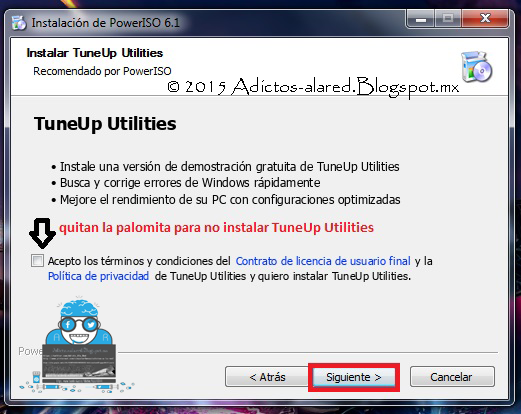Screen dimensions: 521x414
Task: Click the 'Instalar TuneUp Utilities' header text
Action: pos(95,53)
